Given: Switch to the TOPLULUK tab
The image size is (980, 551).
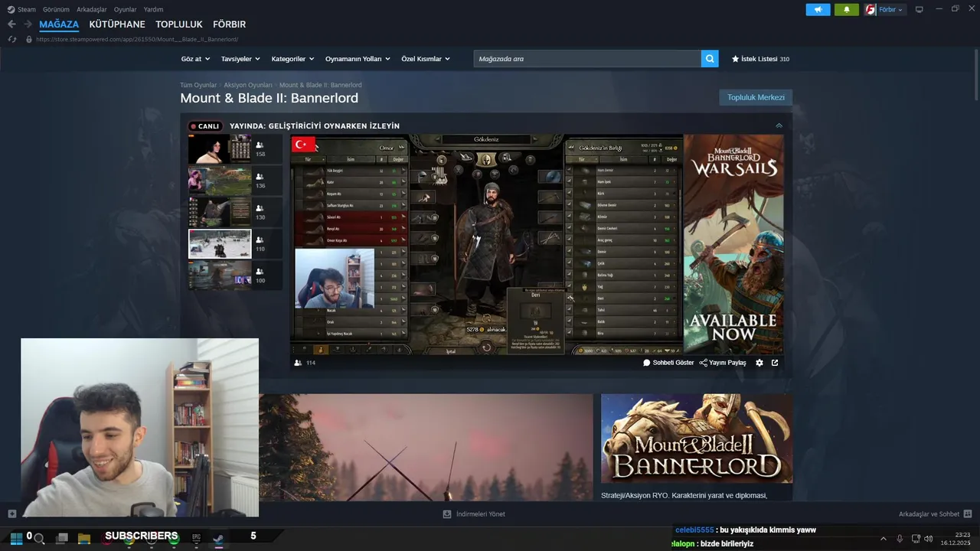Looking at the screenshot, I should click(x=179, y=24).
